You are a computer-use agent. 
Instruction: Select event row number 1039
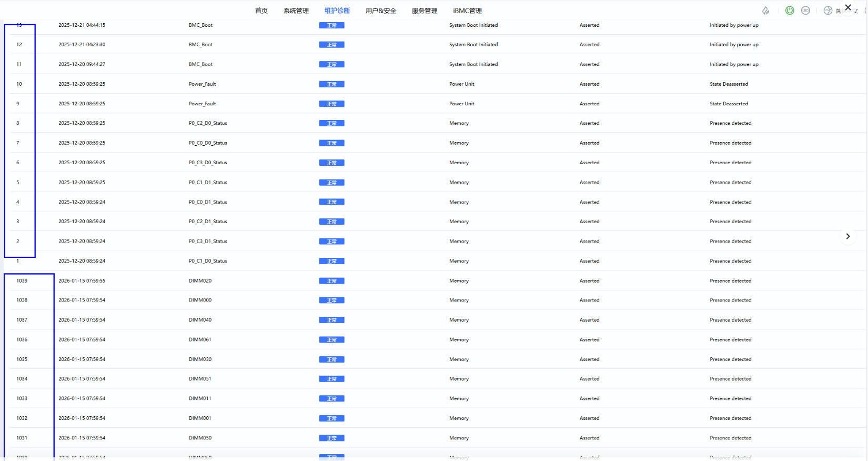22,281
